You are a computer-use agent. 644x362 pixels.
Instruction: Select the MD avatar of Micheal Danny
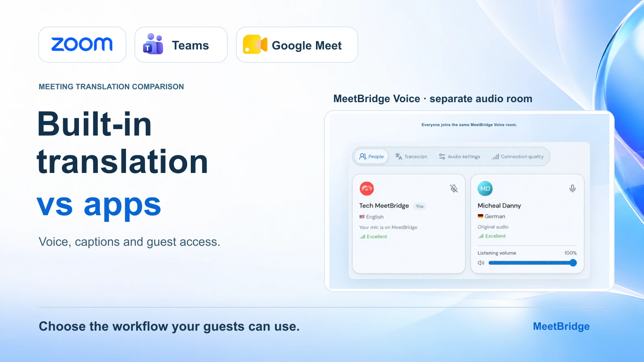pos(485,189)
